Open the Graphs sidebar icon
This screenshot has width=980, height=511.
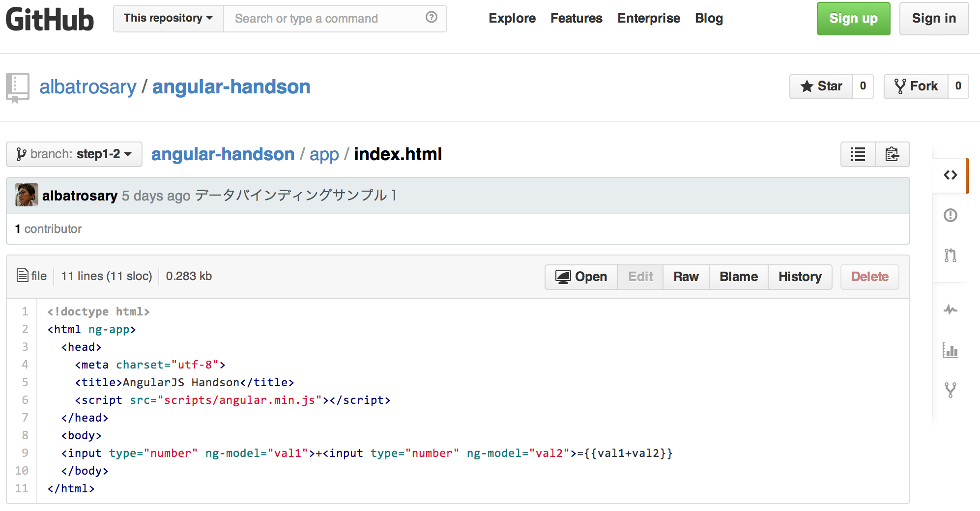coord(951,350)
